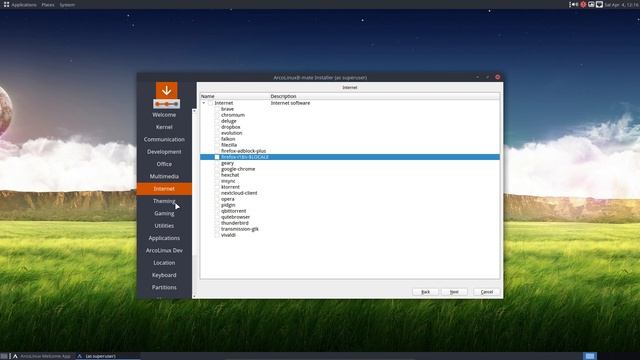Click the sidebar vertical scrollbar down arrow

[194, 296]
